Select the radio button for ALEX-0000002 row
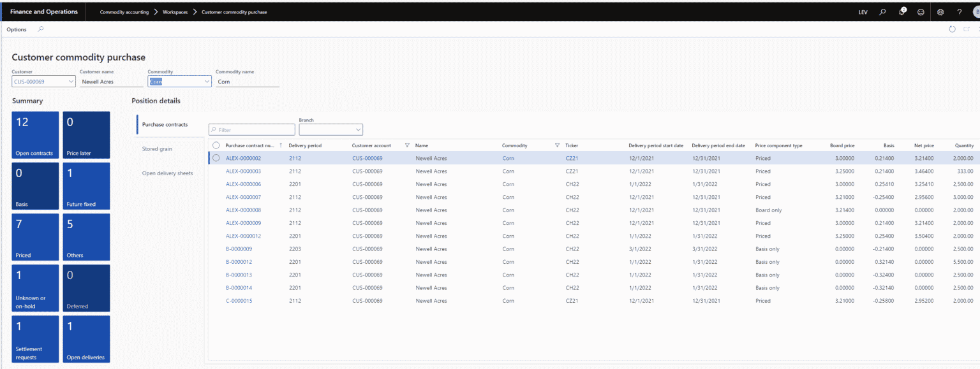The image size is (980, 369). click(215, 158)
